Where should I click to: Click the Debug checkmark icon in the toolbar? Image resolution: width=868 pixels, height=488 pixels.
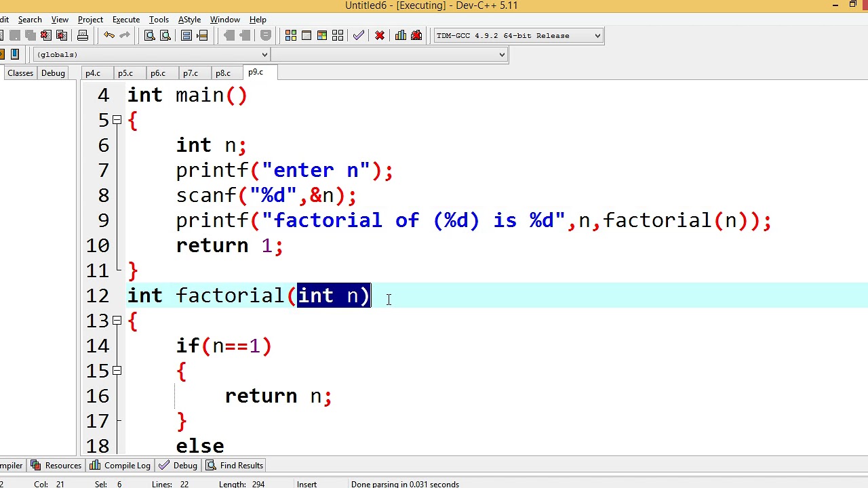359,35
